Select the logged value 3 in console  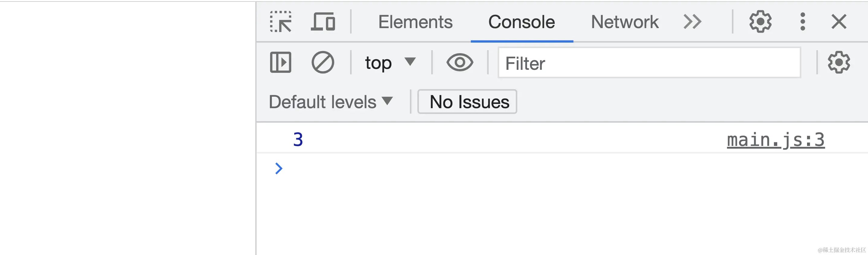tap(298, 139)
